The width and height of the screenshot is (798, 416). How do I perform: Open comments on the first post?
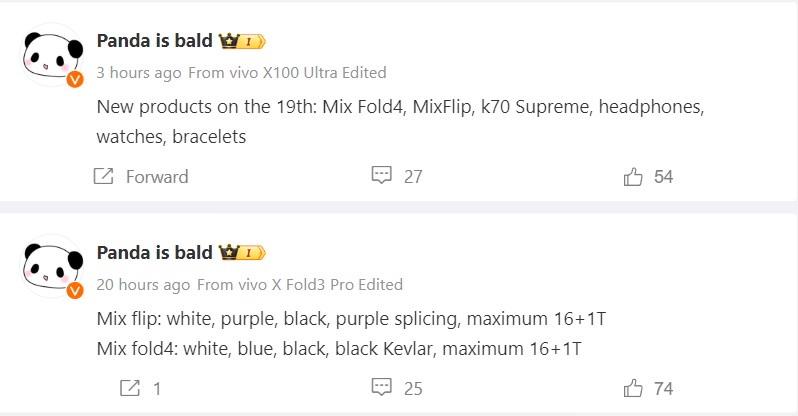(x=381, y=176)
